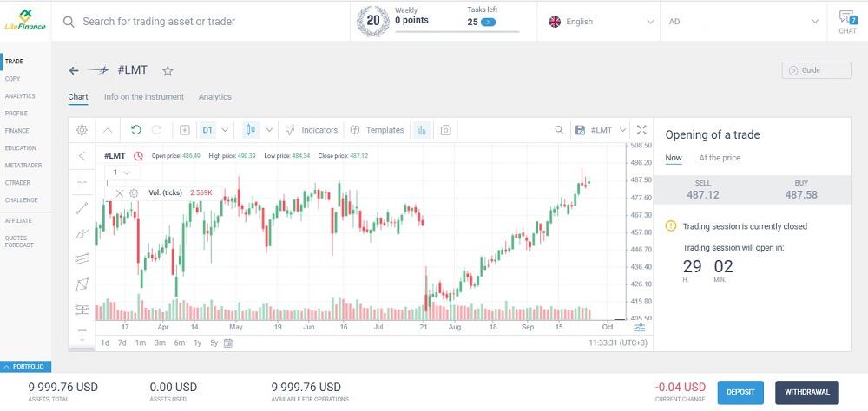Add a new chart with plus icon

pyautogui.click(x=185, y=131)
